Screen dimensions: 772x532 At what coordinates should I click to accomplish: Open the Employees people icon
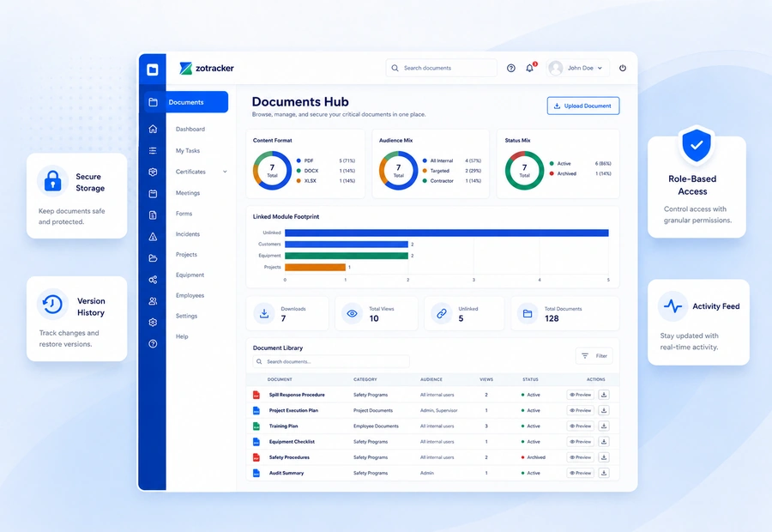(x=153, y=301)
